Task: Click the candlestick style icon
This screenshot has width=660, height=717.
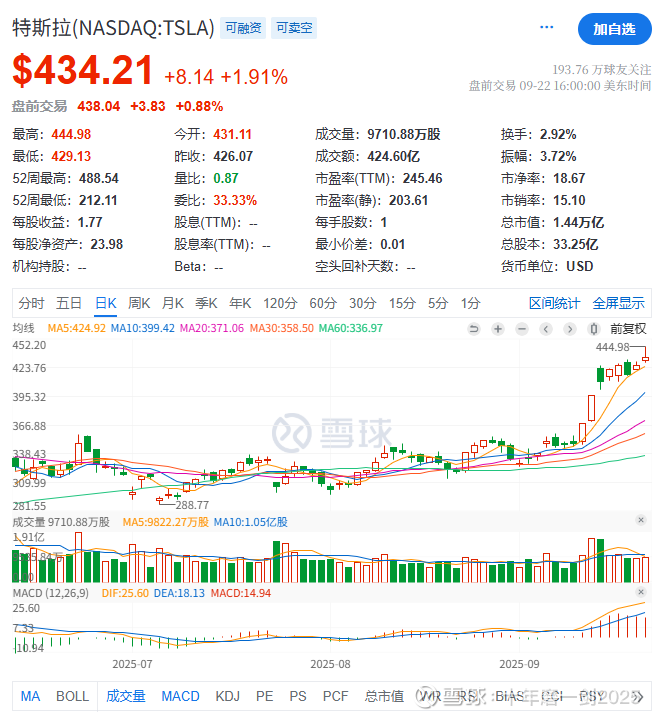Action: coord(594,329)
